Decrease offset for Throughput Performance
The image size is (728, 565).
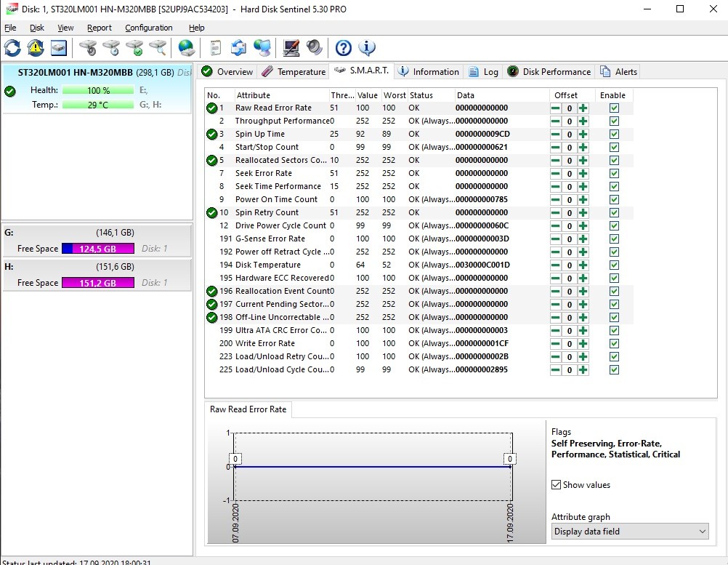(x=555, y=121)
